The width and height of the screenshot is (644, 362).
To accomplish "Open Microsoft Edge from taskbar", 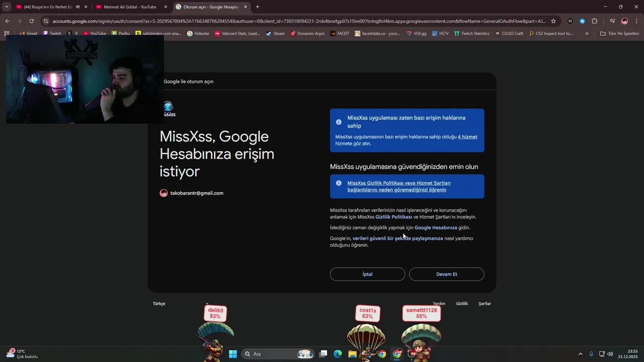I will pyautogui.click(x=338, y=354).
